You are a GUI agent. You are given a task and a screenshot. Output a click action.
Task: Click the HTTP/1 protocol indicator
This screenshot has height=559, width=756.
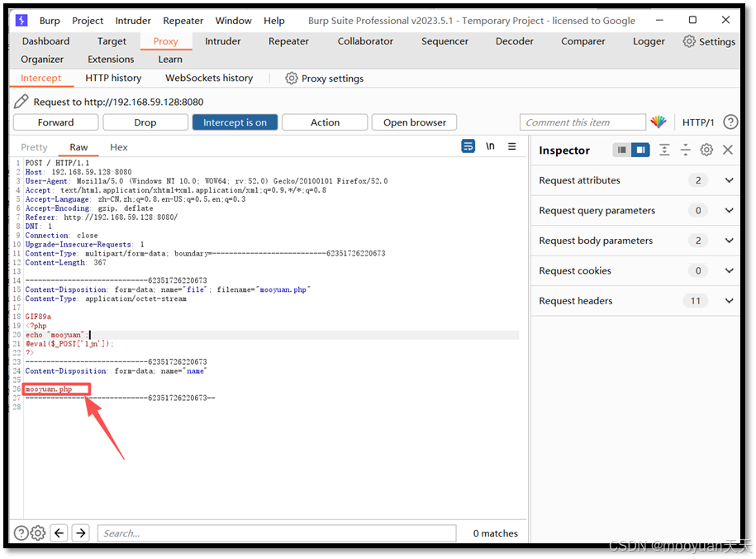click(697, 122)
